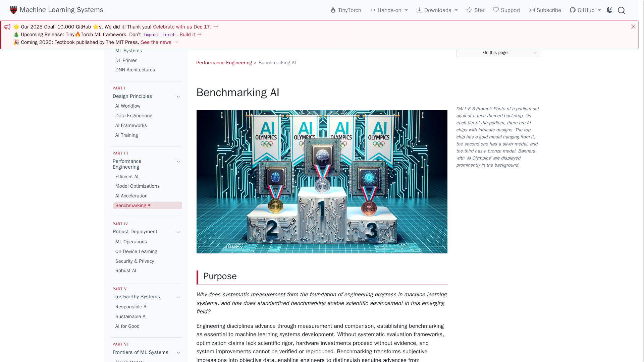This screenshot has height=362, width=644.
Task: Open the Hands-on dropdown menu
Action: coord(389,10)
